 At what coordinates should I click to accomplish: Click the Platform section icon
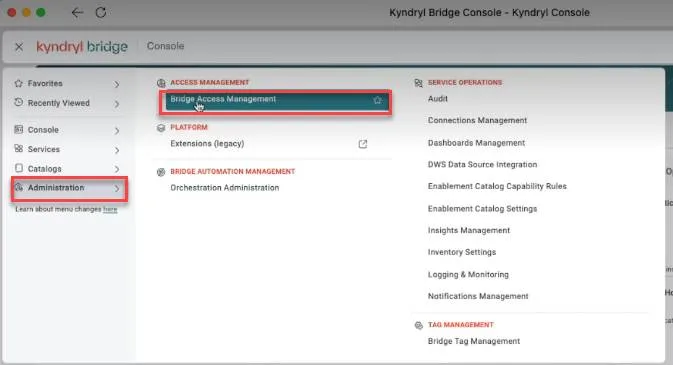click(x=161, y=128)
